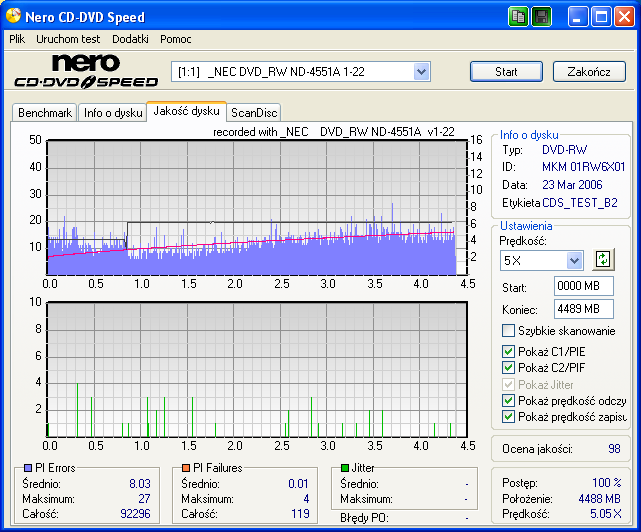641x532 pixels.
Task: Select the Jakość dysku tab
Action: click(x=186, y=111)
